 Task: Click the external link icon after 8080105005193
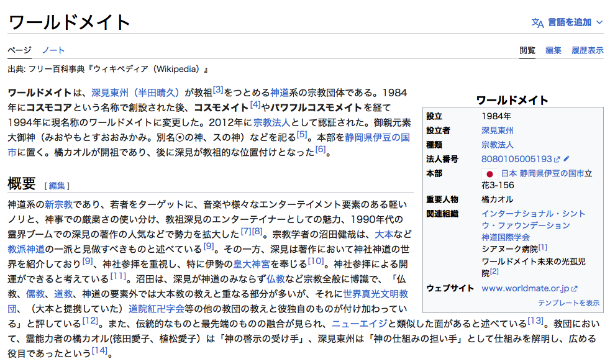click(x=557, y=160)
